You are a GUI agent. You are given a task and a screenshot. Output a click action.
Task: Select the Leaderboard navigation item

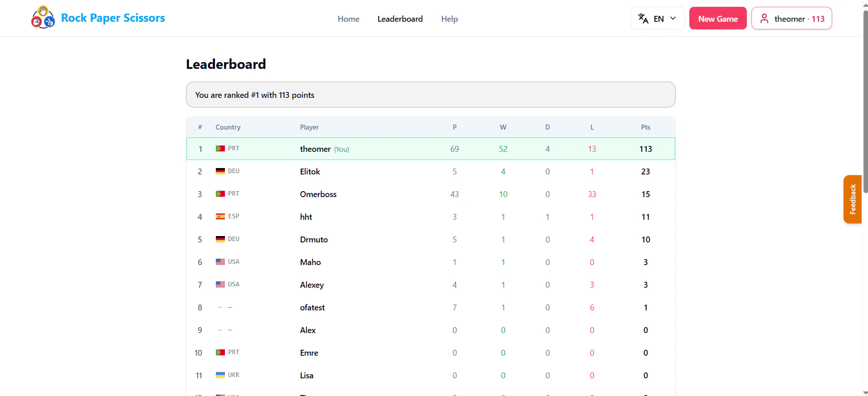tap(400, 19)
